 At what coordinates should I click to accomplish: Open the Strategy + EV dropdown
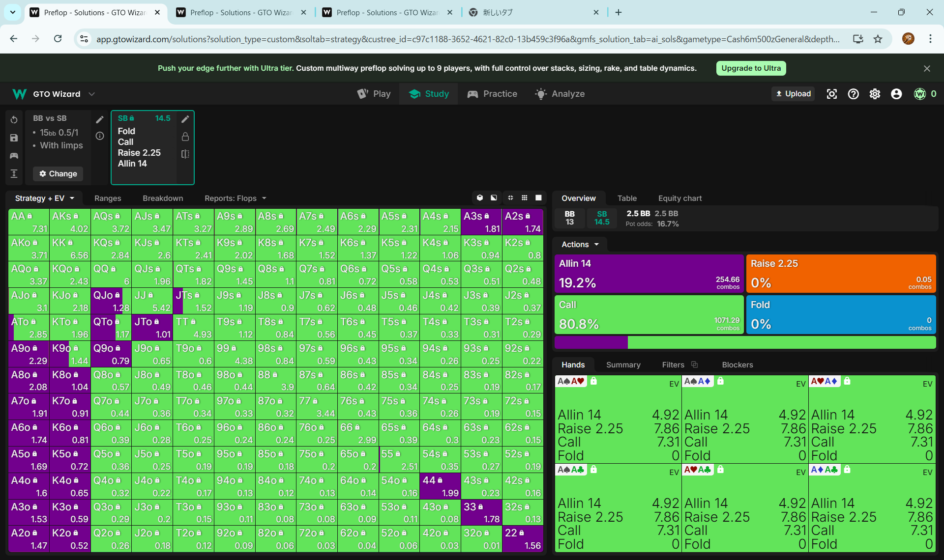click(44, 198)
